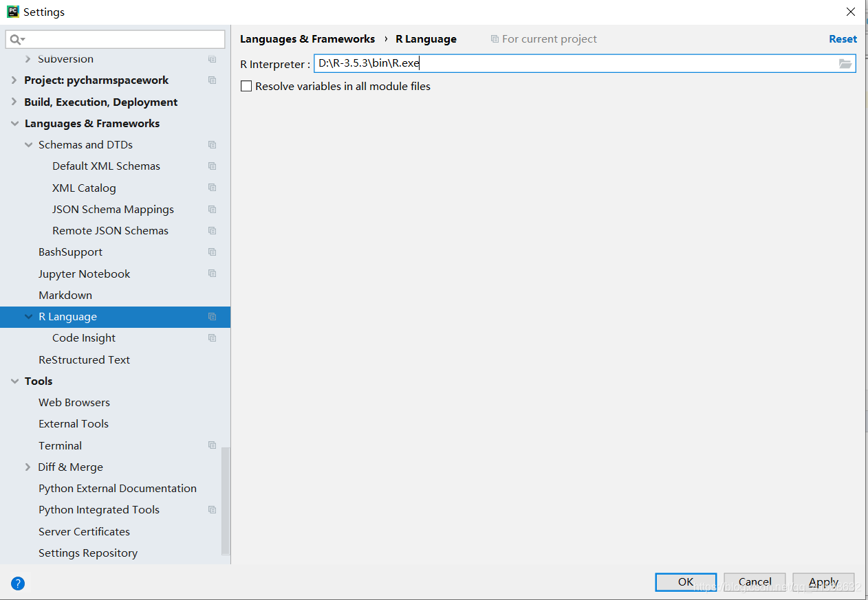Click the Apply button
Screen dimensions: 868x600
(x=823, y=582)
